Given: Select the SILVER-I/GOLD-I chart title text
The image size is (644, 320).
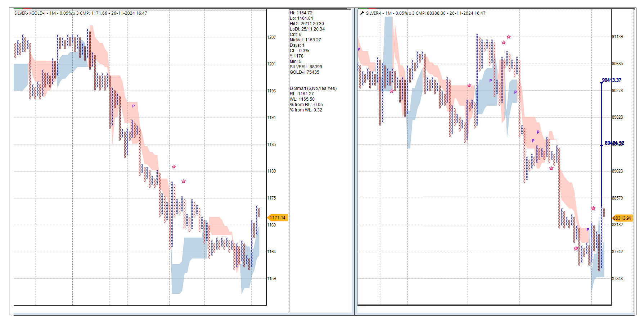Looking at the screenshot, I should (x=81, y=13).
